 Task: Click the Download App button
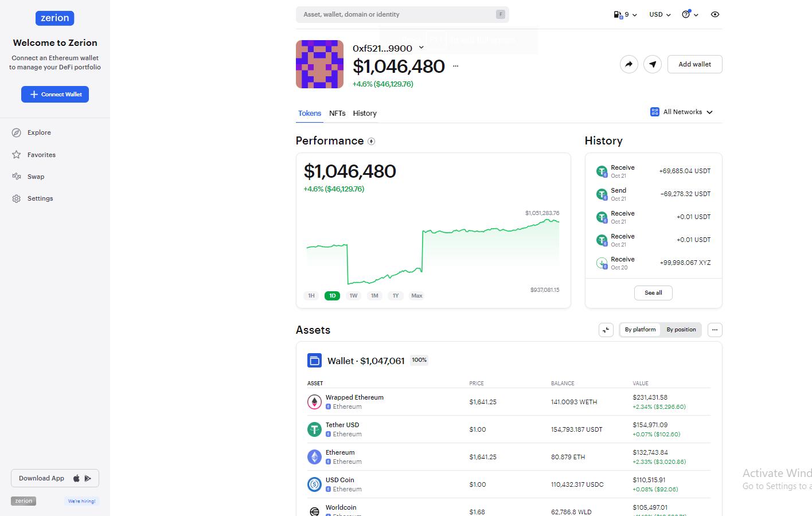55,478
